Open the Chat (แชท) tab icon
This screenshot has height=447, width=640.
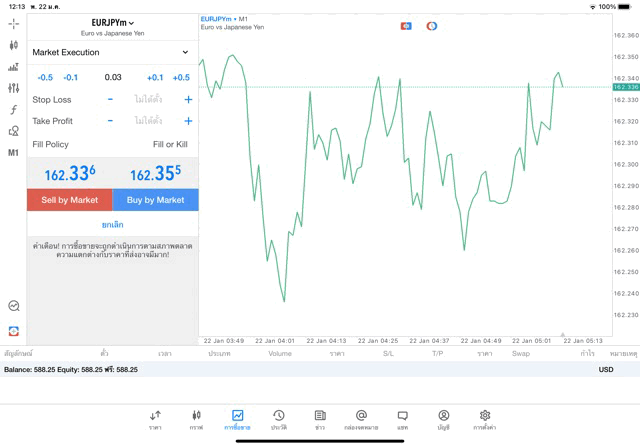click(402, 419)
